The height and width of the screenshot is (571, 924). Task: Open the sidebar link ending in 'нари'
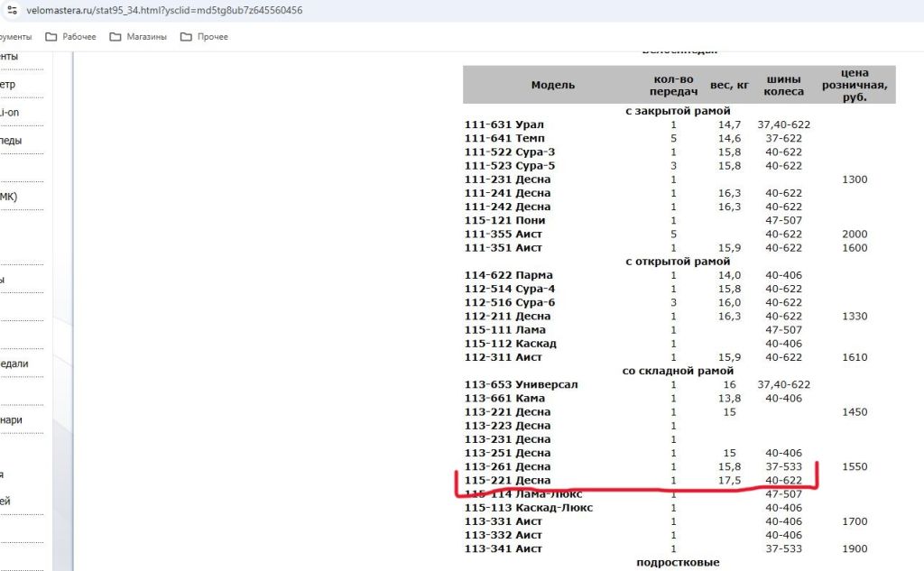(11, 419)
